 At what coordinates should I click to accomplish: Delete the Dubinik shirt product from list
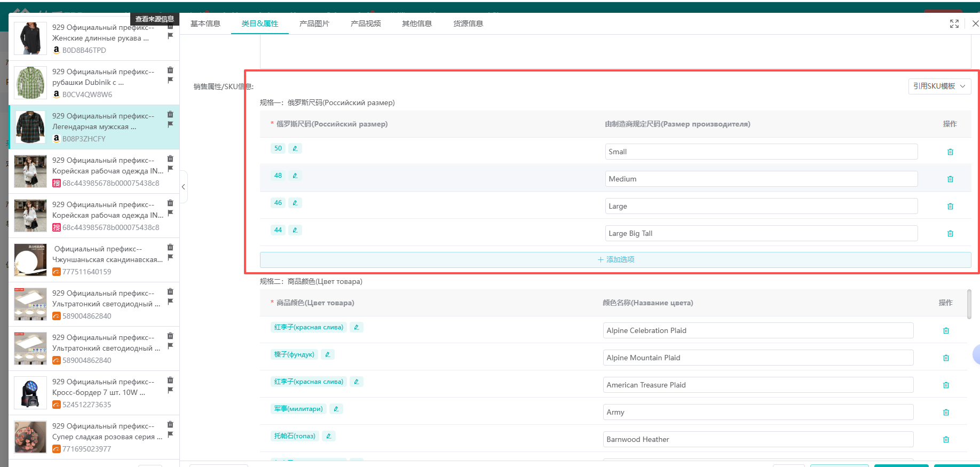[170, 70]
